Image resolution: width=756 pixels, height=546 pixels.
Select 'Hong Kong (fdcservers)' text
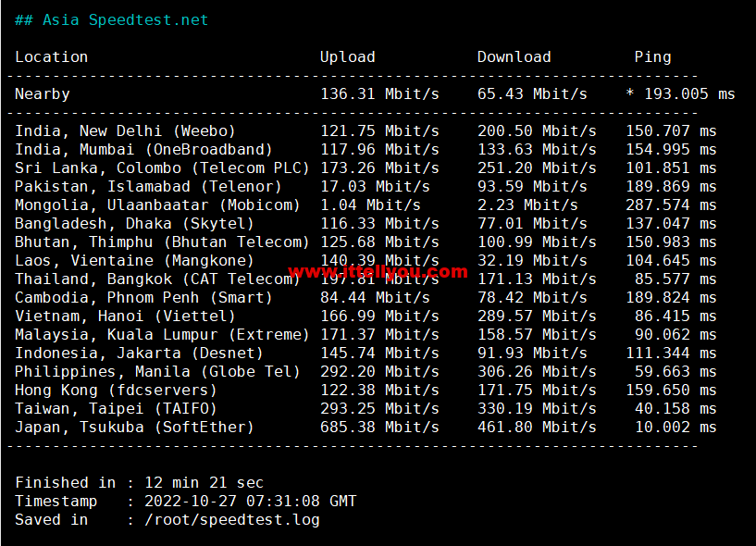(117, 391)
